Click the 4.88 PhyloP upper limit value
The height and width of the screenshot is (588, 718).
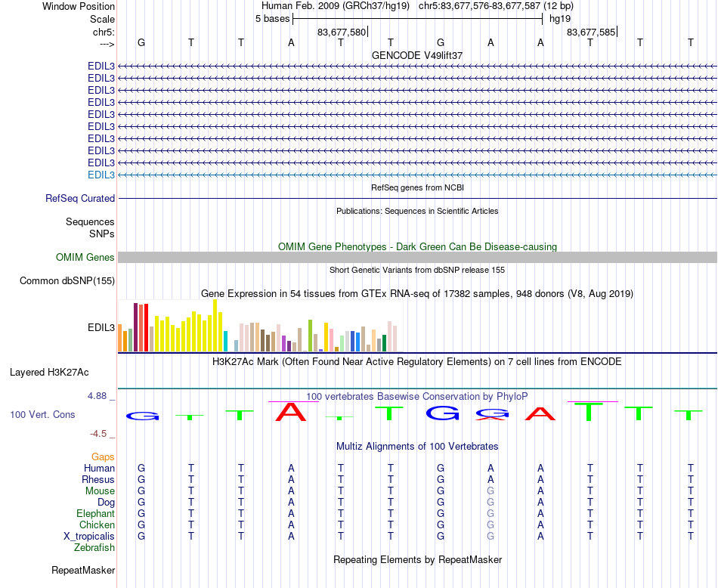[x=97, y=396]
